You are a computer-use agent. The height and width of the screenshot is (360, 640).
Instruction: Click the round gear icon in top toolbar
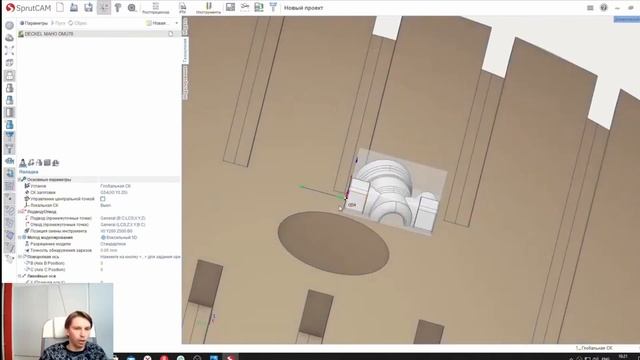click(x=132, y=7)
